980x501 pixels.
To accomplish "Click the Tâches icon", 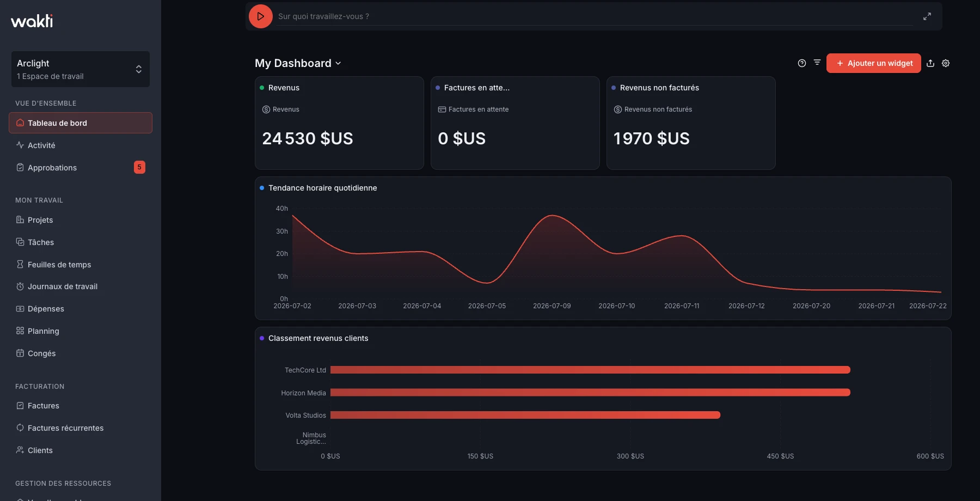I will coord(20,242).
